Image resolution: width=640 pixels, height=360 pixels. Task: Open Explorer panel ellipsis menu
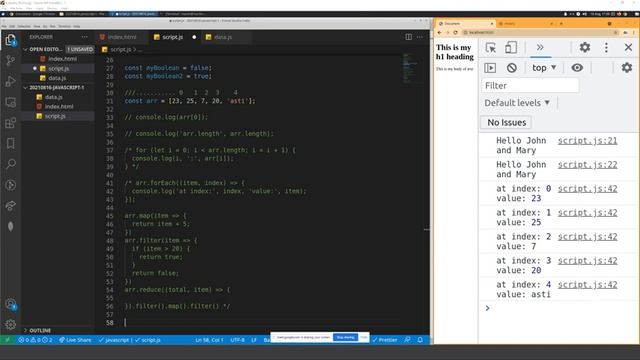84,37
